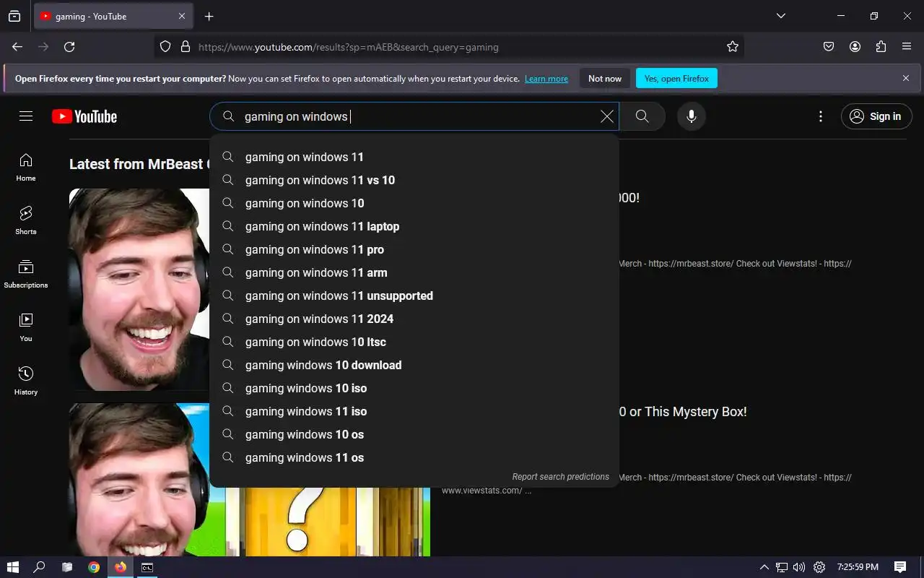The height and width of the screenshot is (578, 924).
Task: List all tabs with the chevron dropdown
Action: (x=780, y=16)
